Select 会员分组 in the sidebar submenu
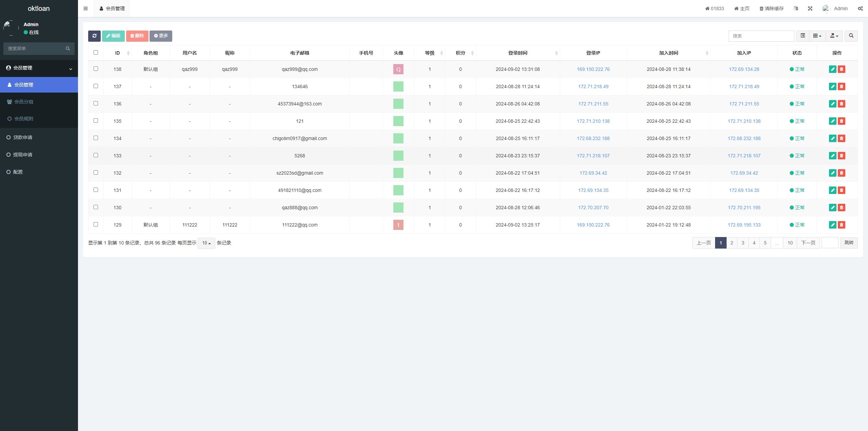868x431 pixels. [24, 102]
